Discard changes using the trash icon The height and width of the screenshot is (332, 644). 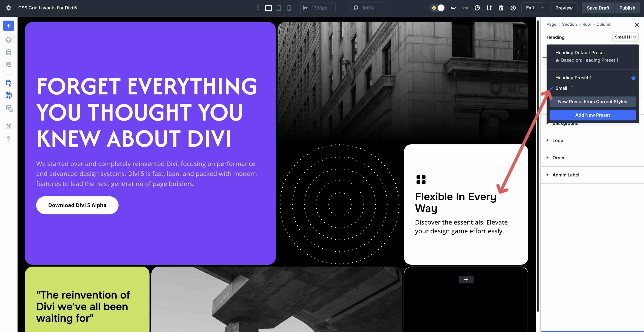501,8
